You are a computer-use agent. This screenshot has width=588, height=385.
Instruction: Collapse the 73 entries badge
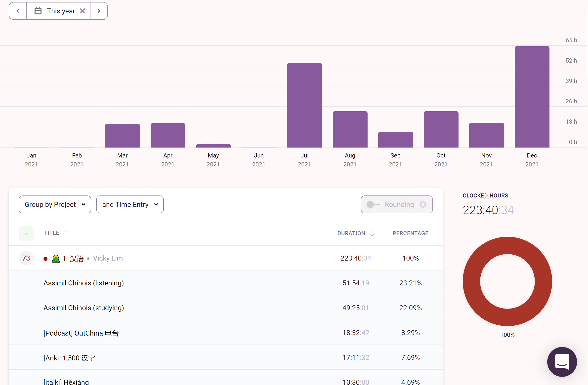(x=26, y=258)
